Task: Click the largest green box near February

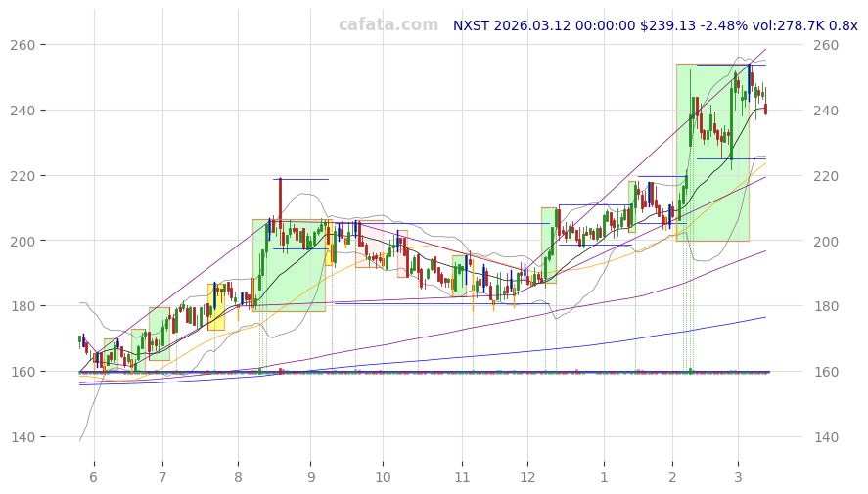Action: tap(712, 153)
